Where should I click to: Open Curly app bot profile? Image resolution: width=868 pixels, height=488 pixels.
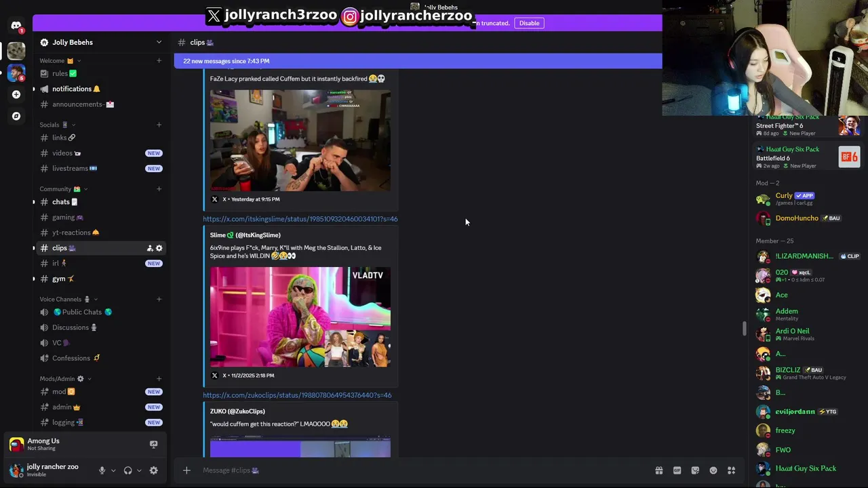click(808, 199)
